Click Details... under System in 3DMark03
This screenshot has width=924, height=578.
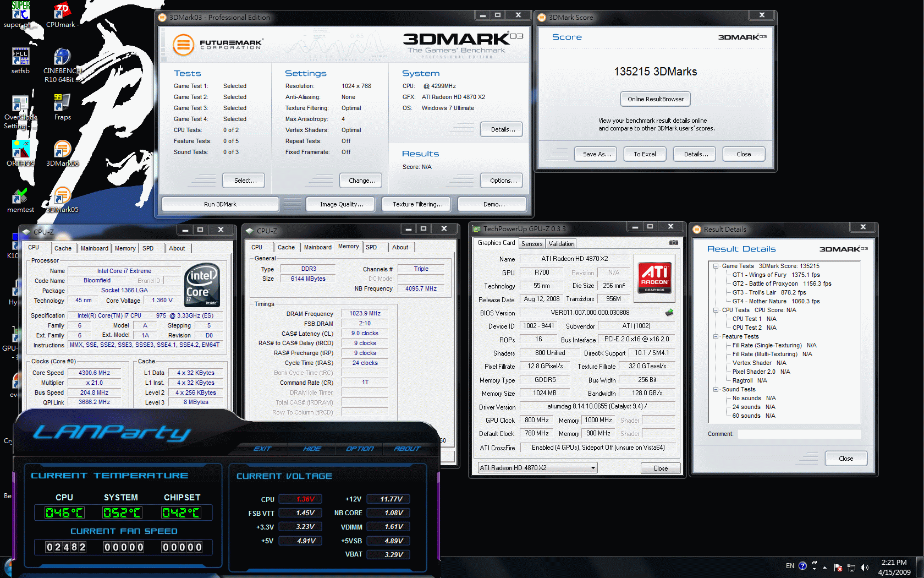tap(503, 129)
